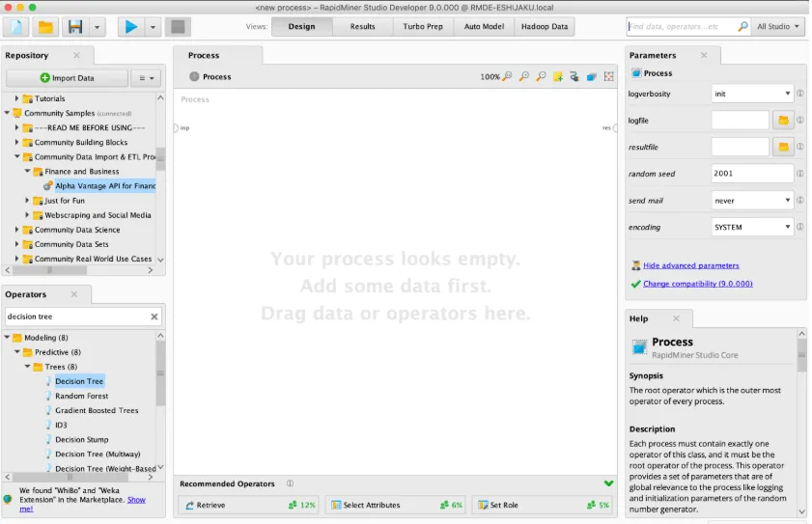The image size is (812, 524).
Task: Open the encoding SYSTEM dropdown
Action: click(752, 227)
